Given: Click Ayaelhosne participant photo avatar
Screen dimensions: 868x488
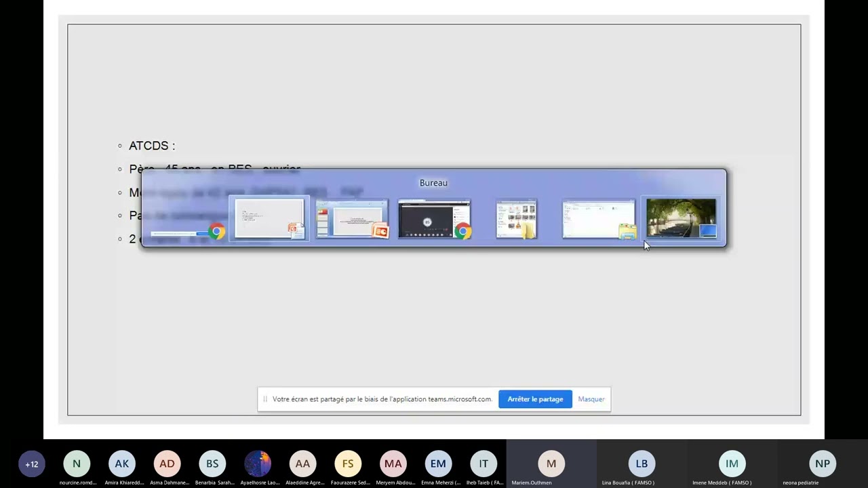Looking at the screenshot, I should [258, 464].
